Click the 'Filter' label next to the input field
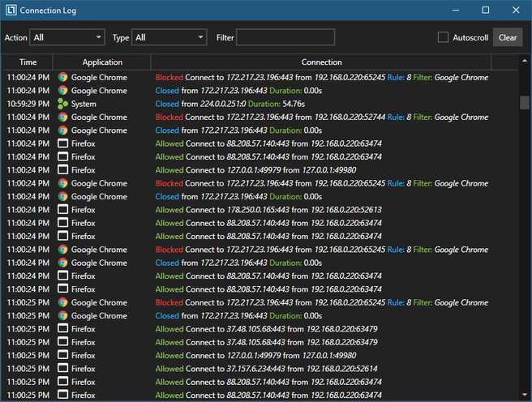The image size is (532, 402). pyautogui.click(x=225, y=37)
